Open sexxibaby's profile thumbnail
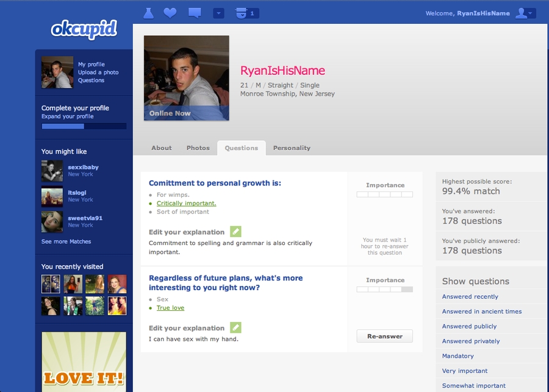 click(x=52, y=171)
